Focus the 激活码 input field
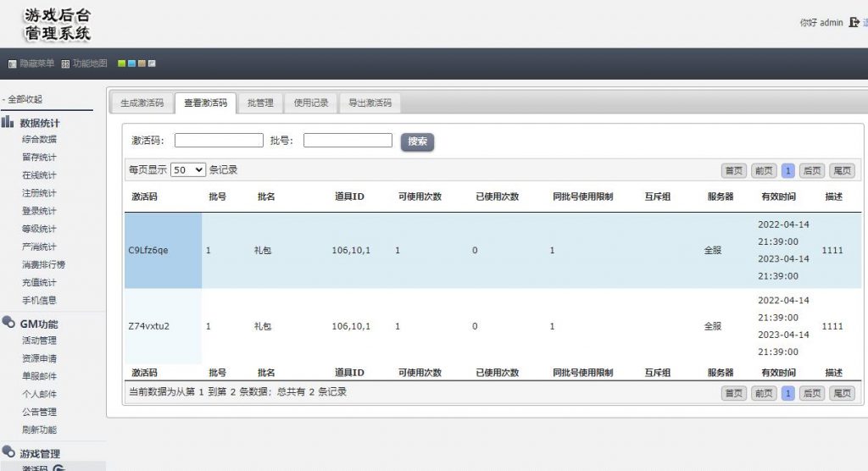Screen dimensions: 868x471 coord(219,141)
